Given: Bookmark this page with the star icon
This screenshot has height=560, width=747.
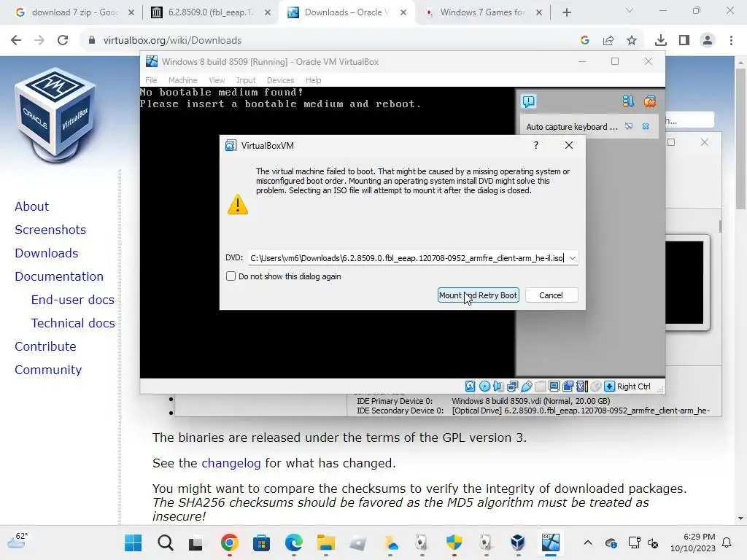Looking at the screenshot, I should [632, 41].
